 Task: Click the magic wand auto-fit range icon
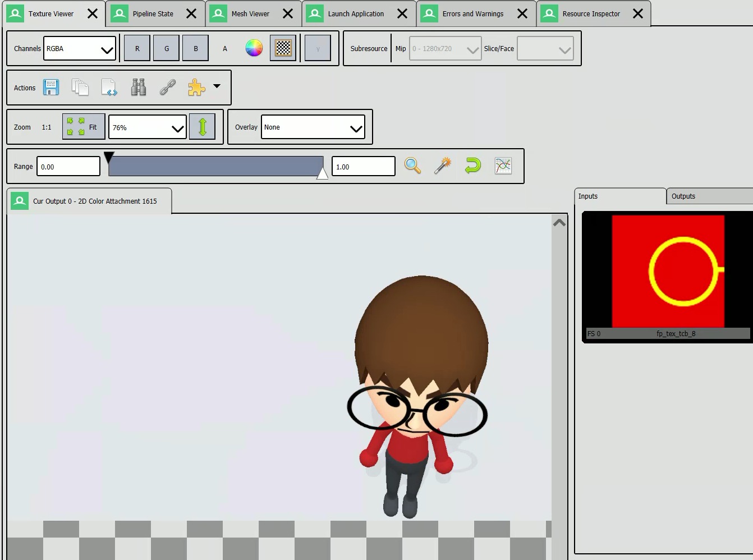pos(443,166)
